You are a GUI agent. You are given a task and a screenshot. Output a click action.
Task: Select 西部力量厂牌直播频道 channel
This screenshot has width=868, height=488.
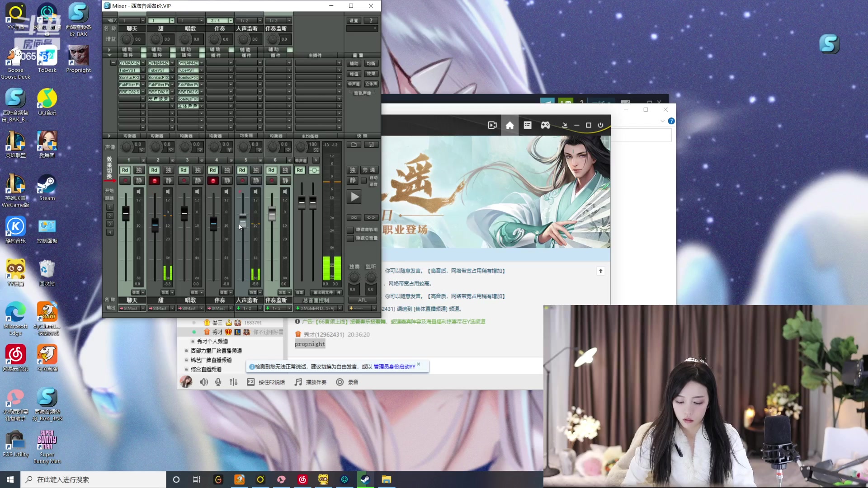tap(216, 351)
